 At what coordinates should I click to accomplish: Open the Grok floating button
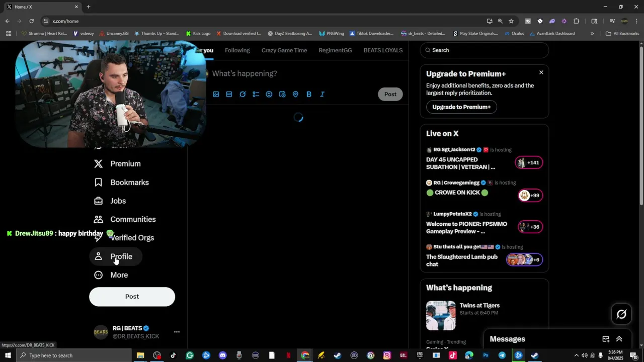pos(622,314)
